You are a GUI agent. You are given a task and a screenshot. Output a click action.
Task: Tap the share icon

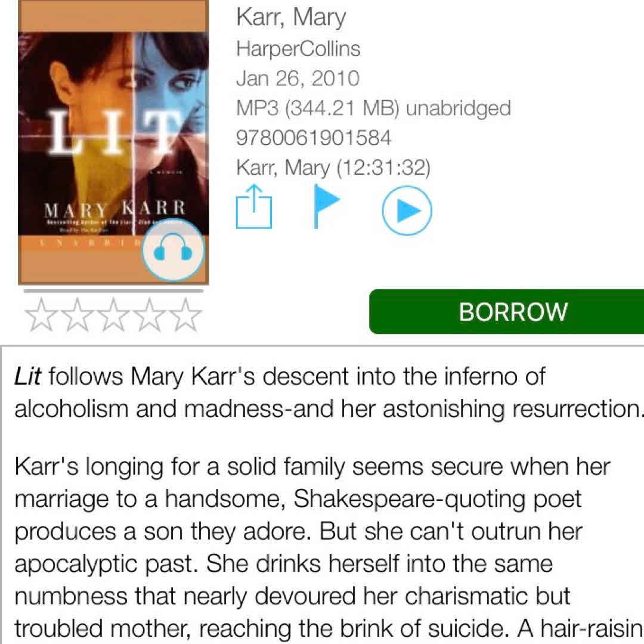(254, 206)
